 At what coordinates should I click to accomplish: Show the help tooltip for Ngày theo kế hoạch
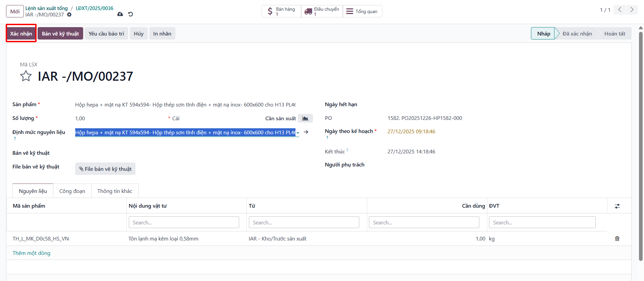coord(327,138)
